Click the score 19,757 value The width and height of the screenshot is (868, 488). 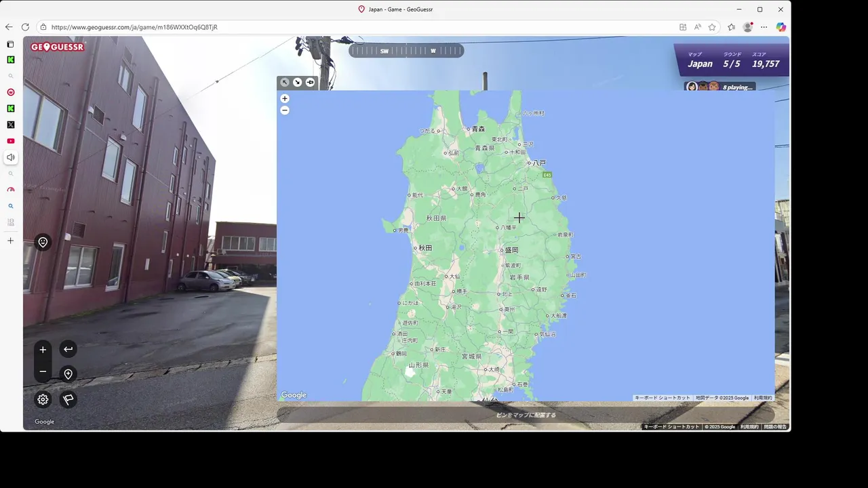766,64
